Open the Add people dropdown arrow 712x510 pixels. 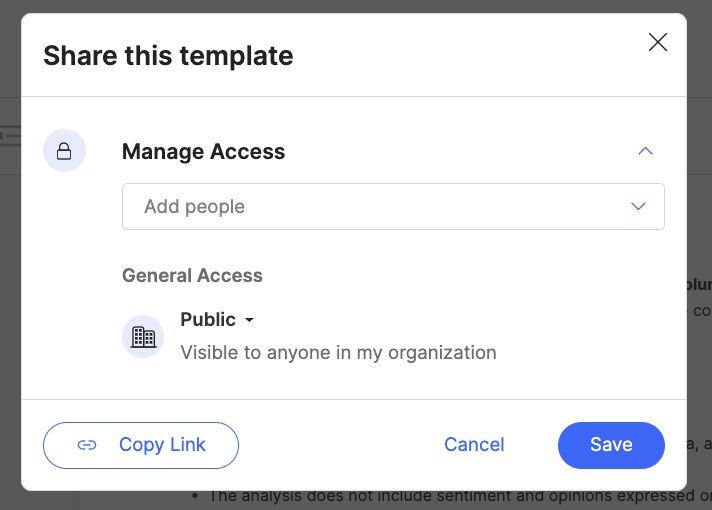point(638,207)
